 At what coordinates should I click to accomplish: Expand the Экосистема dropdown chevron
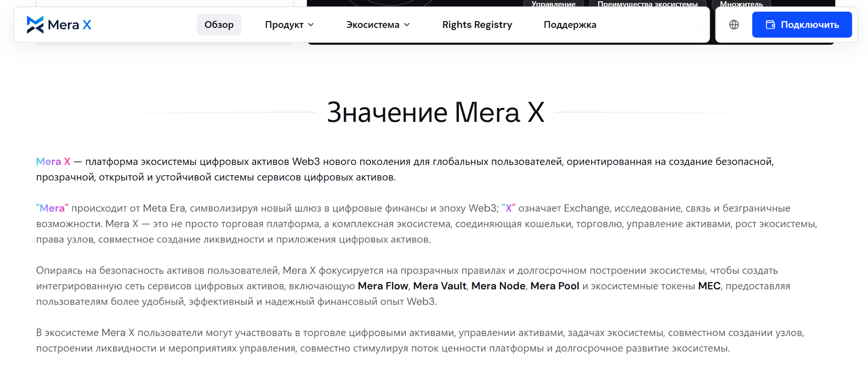click(x=407, y=25)
